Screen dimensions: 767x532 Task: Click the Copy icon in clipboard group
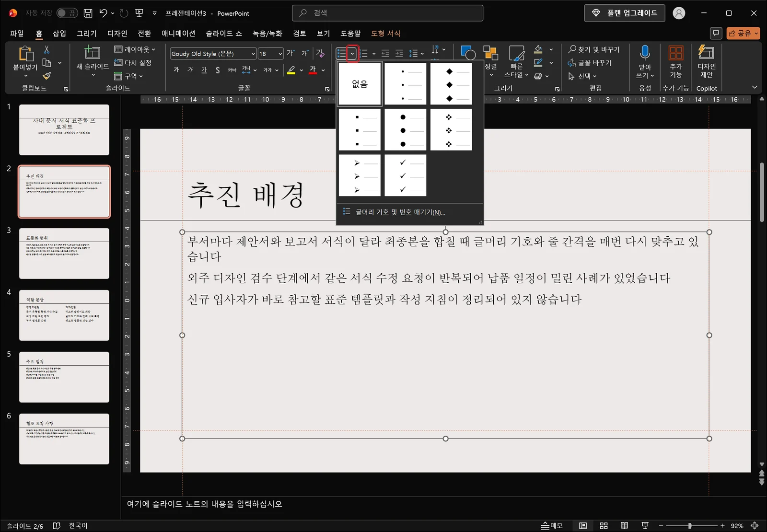click(x=46, y=63)
